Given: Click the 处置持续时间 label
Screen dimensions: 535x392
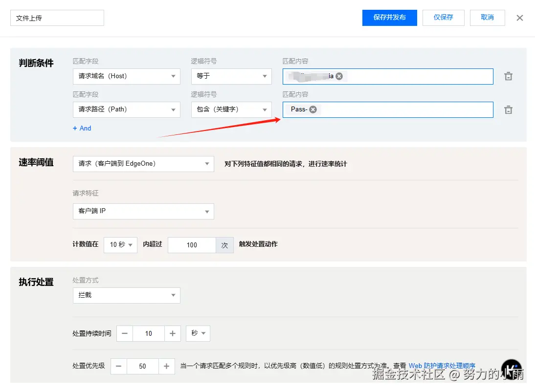Looking at the screenshot, I should pyautogui.click(x=92, y=333).
